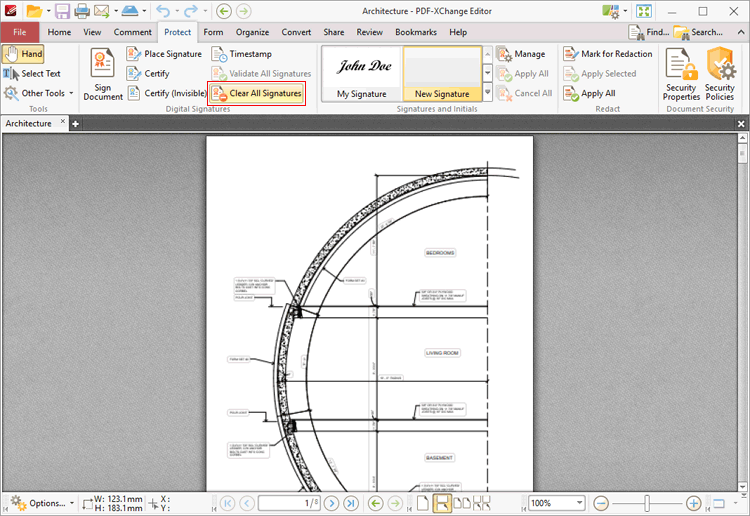The width and height of the screenshot is (750, 516).
Task: Expand the signatures gallery list
Action: [x=488, y=93]
